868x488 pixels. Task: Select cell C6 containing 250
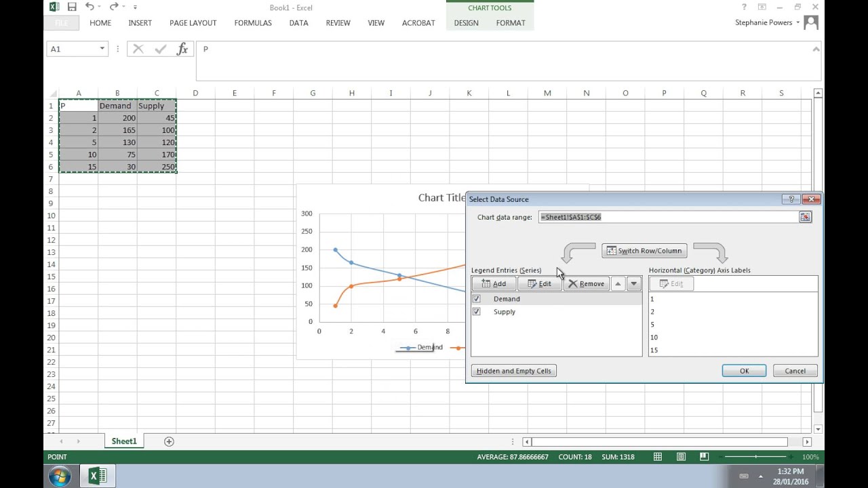click(157, 167)
